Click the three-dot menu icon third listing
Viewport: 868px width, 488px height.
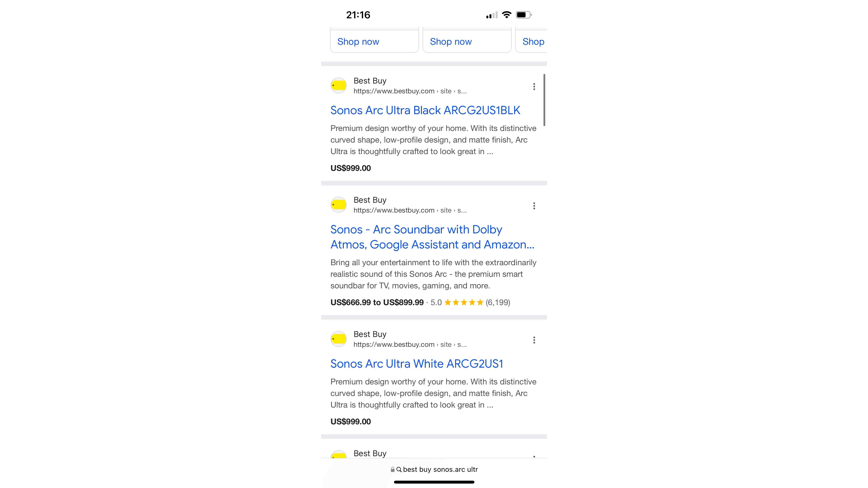(534, 340)
